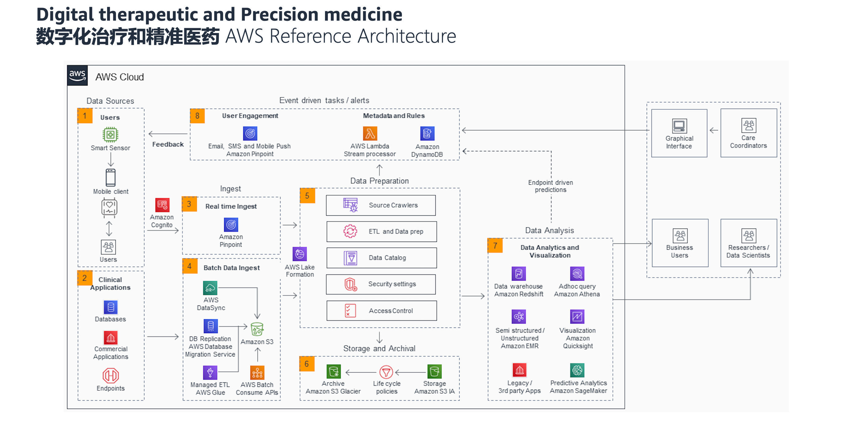Click the Source Crawlers box

pyautogui.click(x=381, y=205)
